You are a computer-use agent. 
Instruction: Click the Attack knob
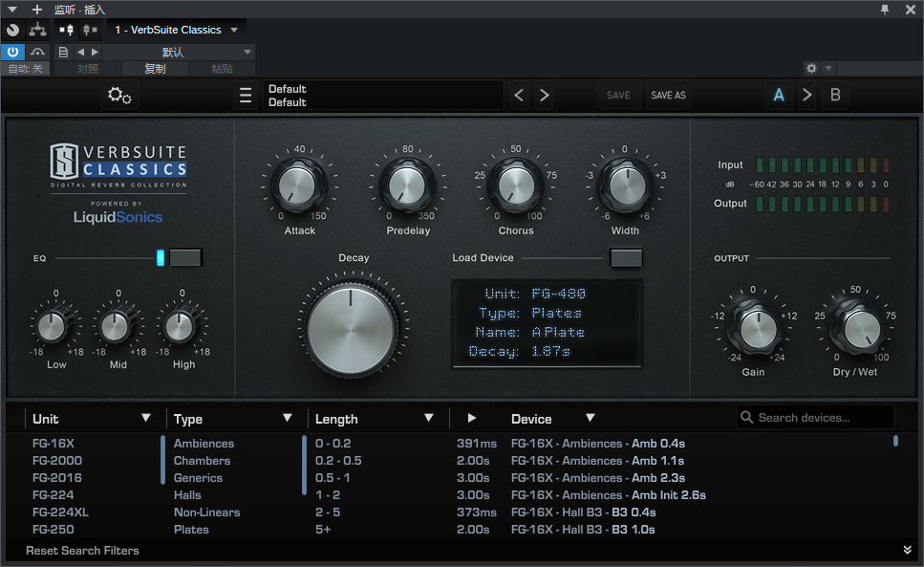coord(299,185)
